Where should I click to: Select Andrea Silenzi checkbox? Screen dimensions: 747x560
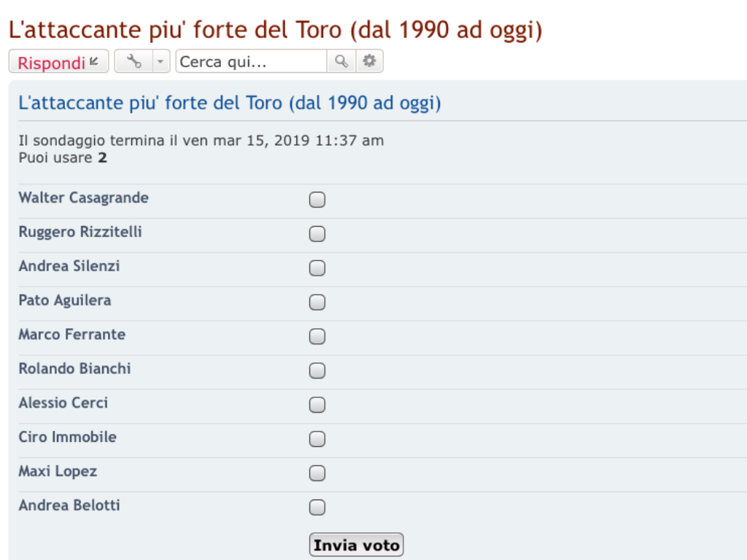pos(317,268)
